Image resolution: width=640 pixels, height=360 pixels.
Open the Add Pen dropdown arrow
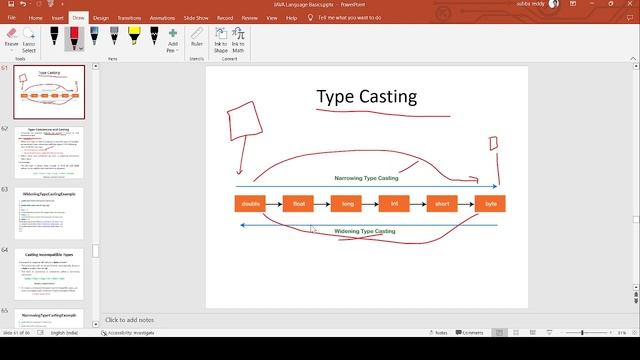(178, 51)
